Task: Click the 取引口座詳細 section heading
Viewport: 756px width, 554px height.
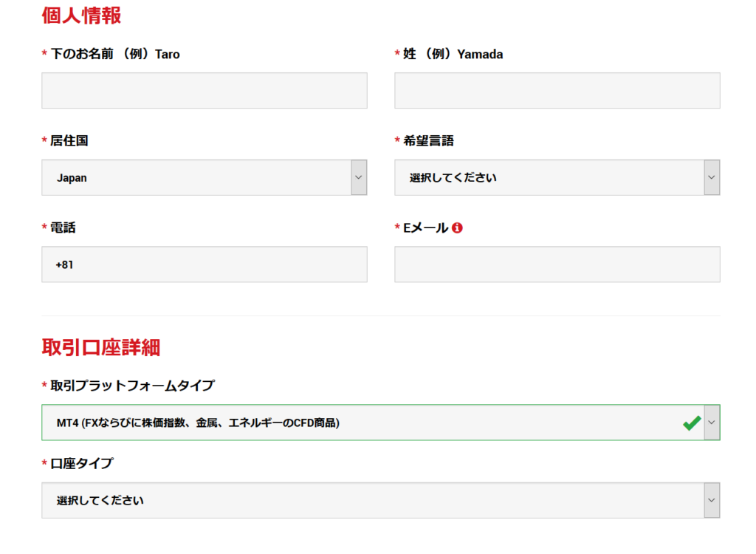Action: (x=100, y=347)
